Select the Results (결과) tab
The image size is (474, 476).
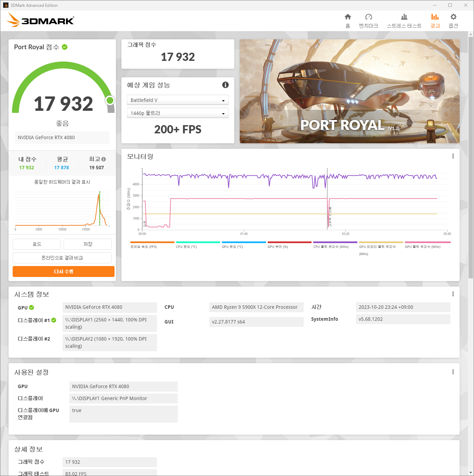click(x=435, y=21)
